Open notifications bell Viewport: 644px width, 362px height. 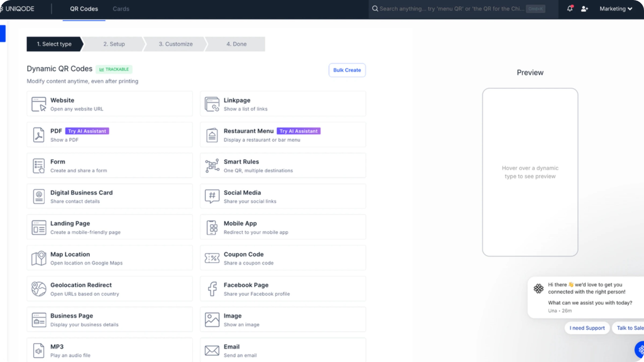570,9
